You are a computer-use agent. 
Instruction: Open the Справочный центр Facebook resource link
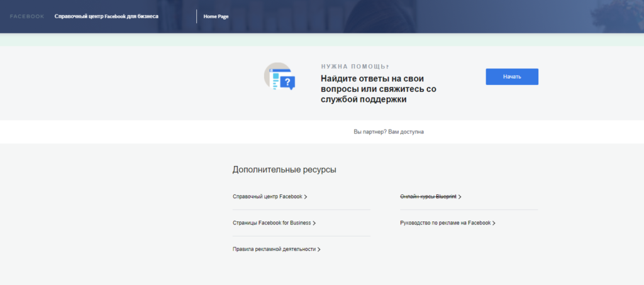pos(267,197)
